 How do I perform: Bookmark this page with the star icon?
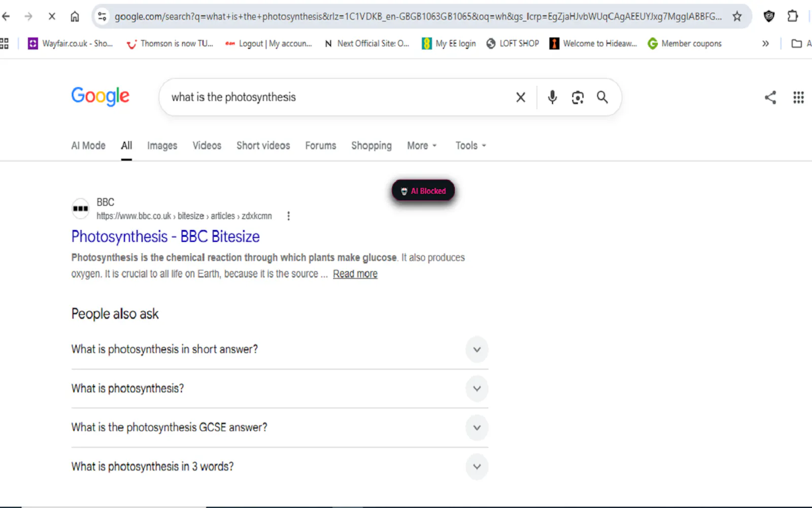(x=737, y=16)
